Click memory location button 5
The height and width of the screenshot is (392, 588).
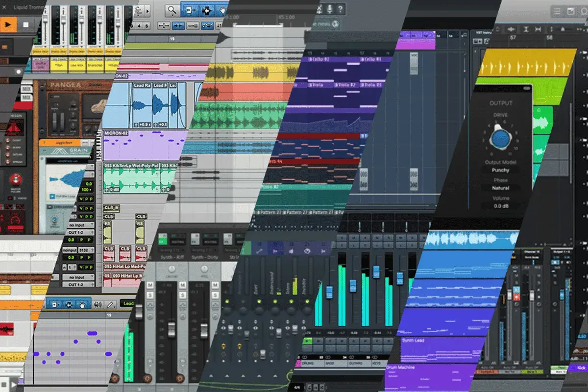point(146,25)
